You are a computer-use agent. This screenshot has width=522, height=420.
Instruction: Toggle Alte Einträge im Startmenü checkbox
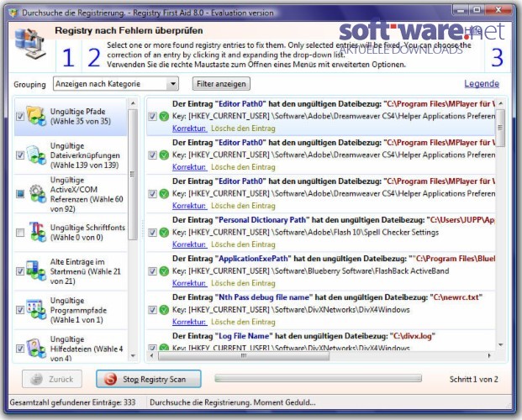pyautogui.click(x=20, y=271)
